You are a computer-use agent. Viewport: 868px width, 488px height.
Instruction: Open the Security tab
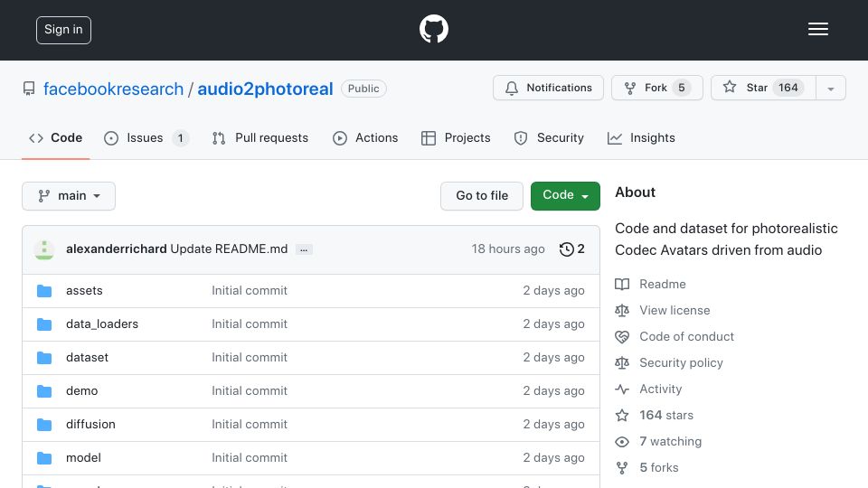coord(549,137)
